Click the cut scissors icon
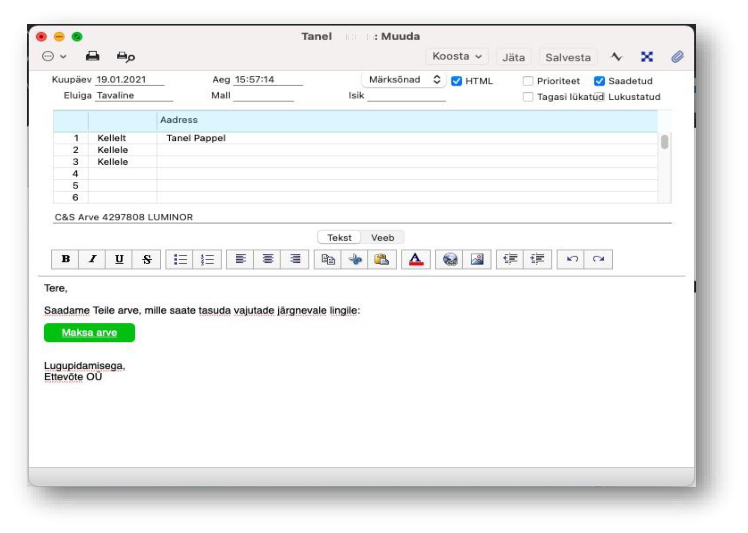Screen dimensions: 748x533 coord(354,259)
